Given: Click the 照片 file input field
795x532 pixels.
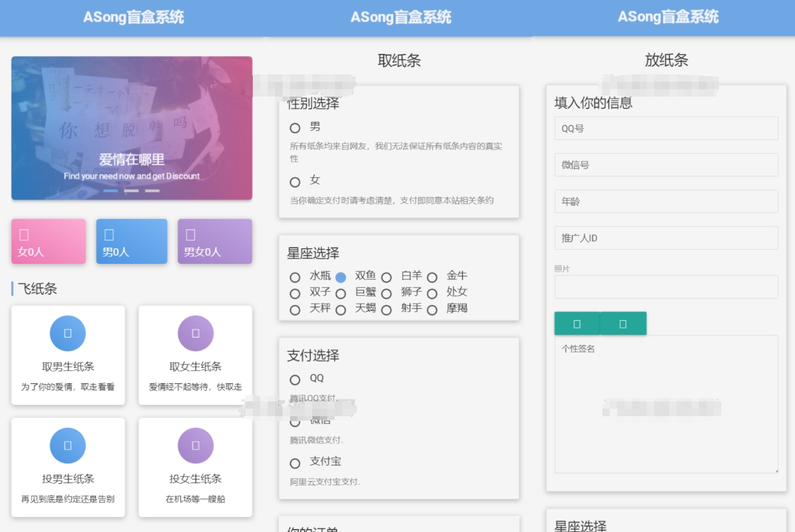Looking at the screenshot, I should tap(666, 287).
